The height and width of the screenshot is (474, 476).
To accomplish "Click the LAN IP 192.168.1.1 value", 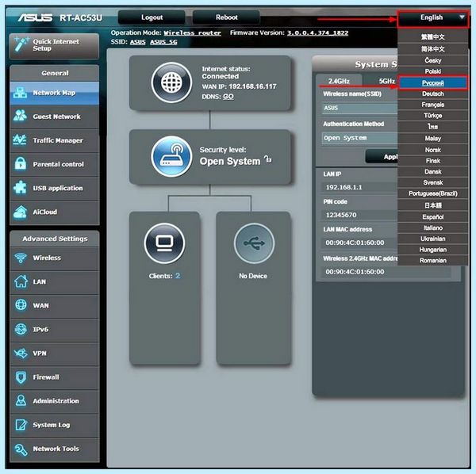I will (x=344, y=187).
